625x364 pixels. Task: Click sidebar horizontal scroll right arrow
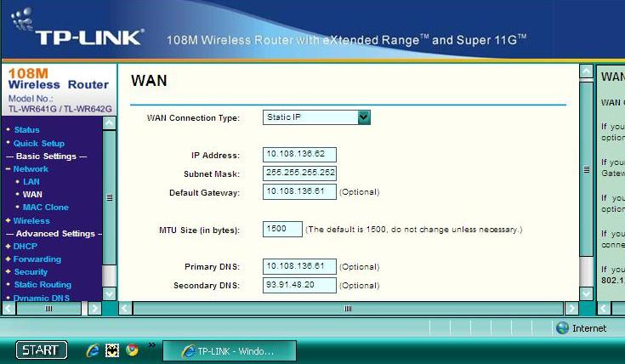click(94, 309)
